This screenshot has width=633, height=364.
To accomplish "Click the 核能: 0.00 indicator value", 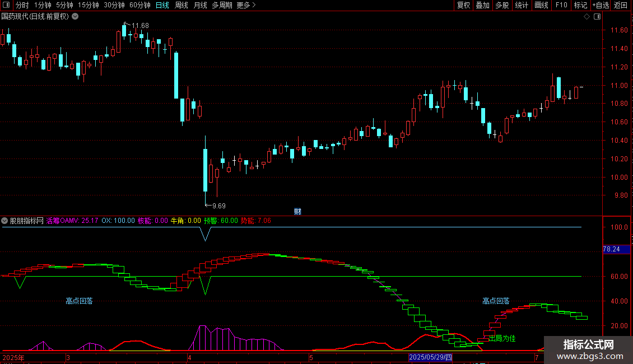I will [x=152, y=221].
